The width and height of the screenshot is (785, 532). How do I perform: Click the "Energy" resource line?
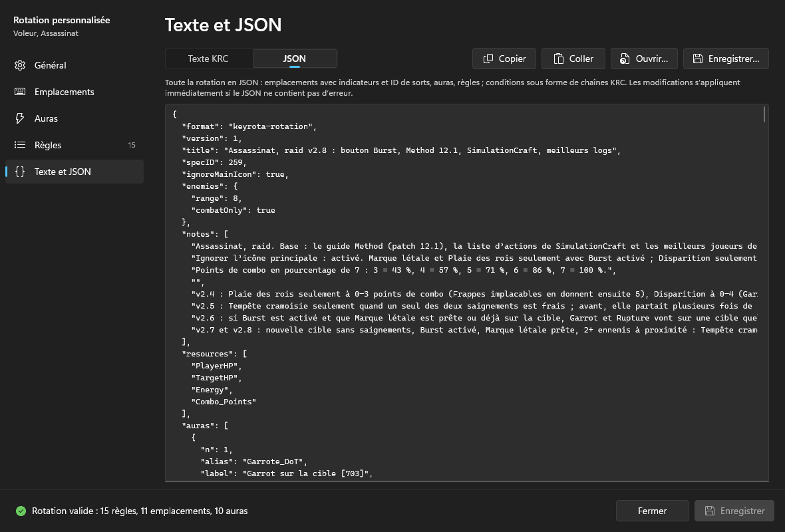212,390
